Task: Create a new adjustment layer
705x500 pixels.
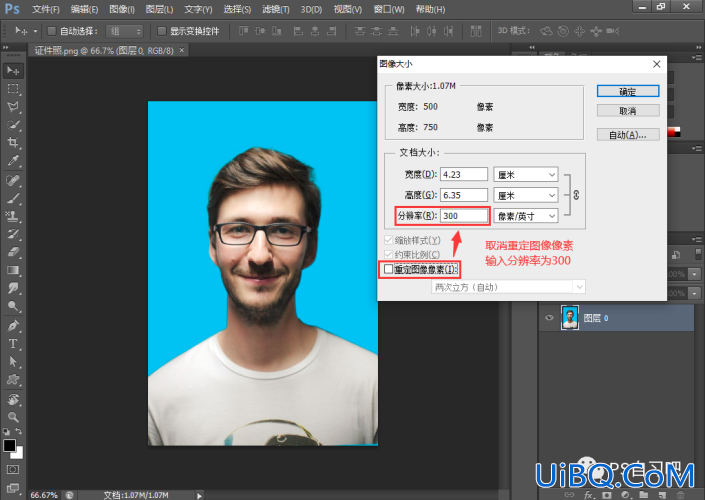Action: [x=625, y=495]
